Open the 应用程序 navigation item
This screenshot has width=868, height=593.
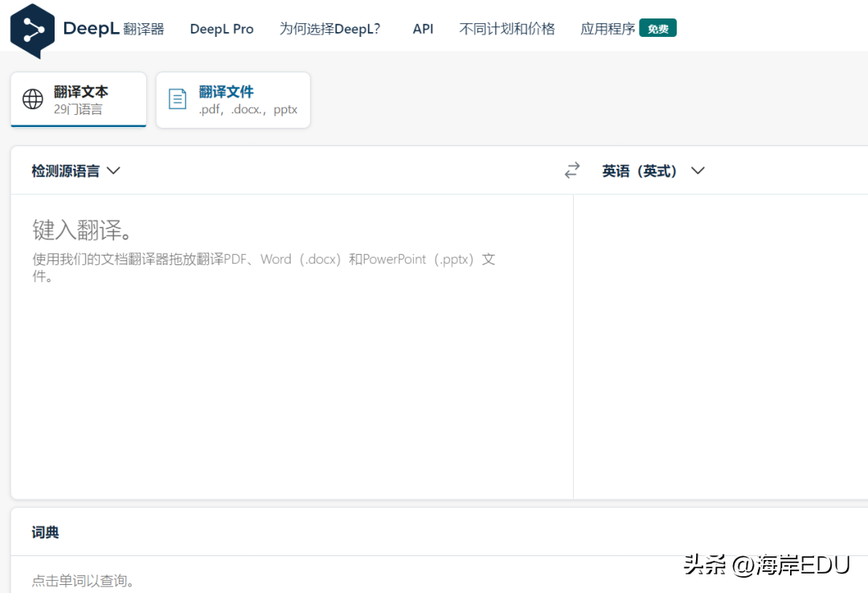608,29
